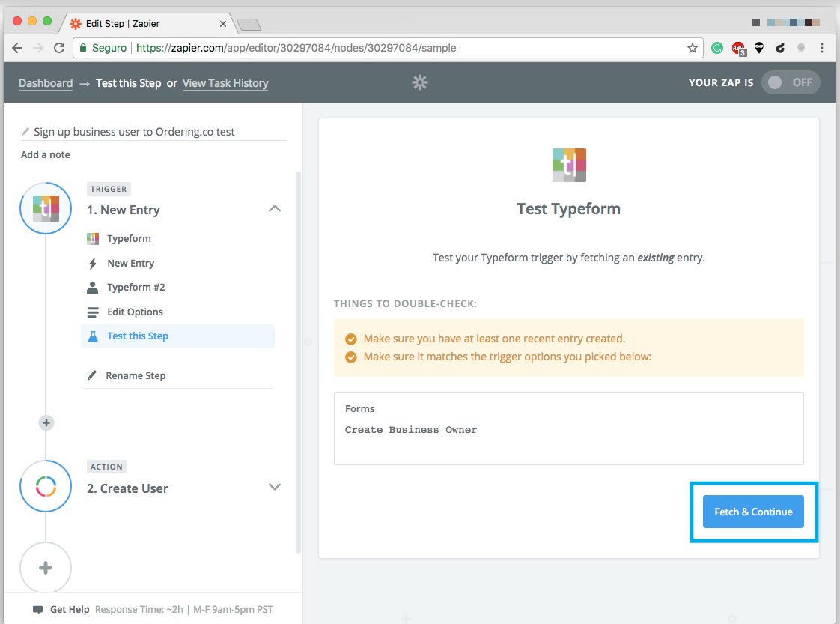This screenshot has height=624, width=840.
Task: Click the sidebar vertical scrollbar
Action: tap(299, 363)
